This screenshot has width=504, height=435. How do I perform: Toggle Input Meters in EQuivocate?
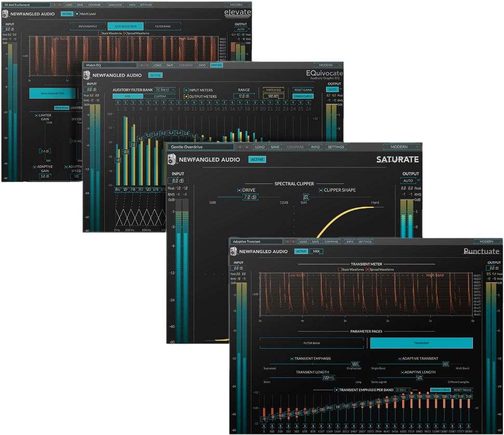coord(186,90)
